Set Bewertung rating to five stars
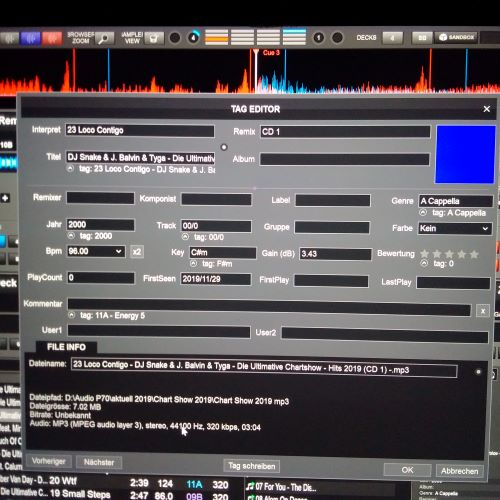The height and width of the screenshot is (500, 500). pos(474,254)
